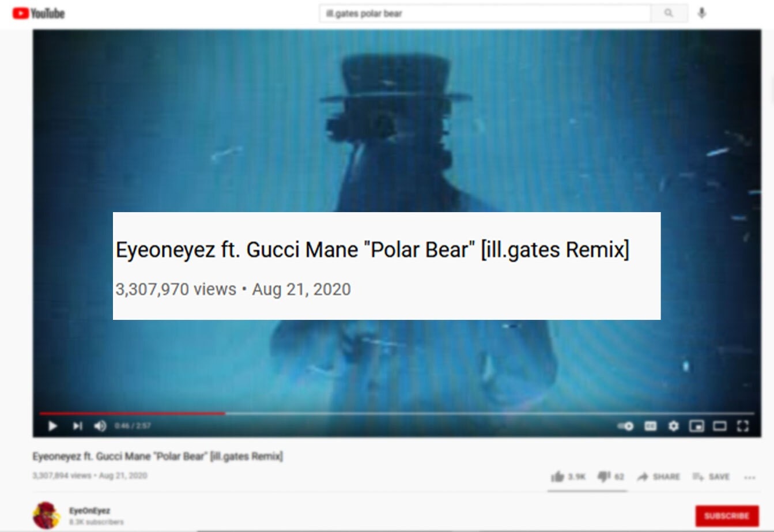Subscribe to EyeOnEyez channel
The image size is (774, 532).
(727, 516)
